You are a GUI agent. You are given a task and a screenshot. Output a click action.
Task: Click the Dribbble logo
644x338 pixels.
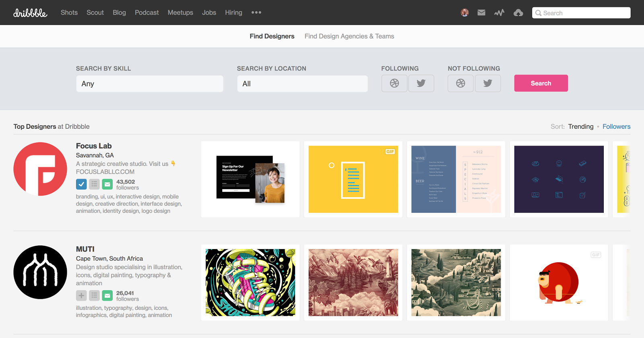[x=30, y=13]
